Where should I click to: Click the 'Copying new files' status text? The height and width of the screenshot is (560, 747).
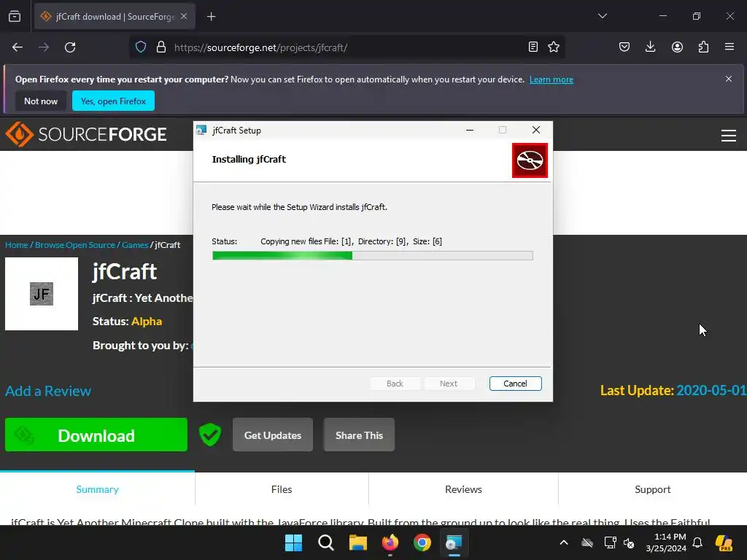click(351, 241)
